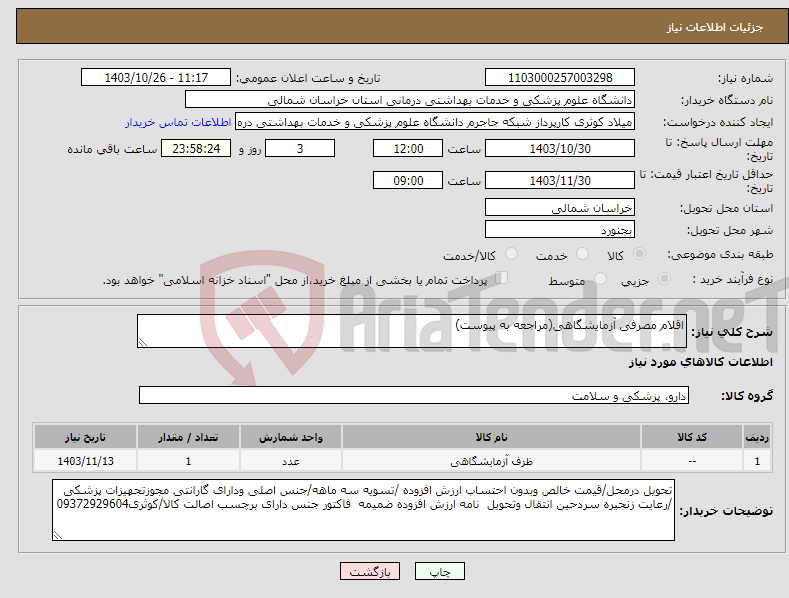This screenshot has width=789, height=598.
Task: Toggle the اسناد خزانه اسلامی payment checkbox
Action: (x=501, y=277)
